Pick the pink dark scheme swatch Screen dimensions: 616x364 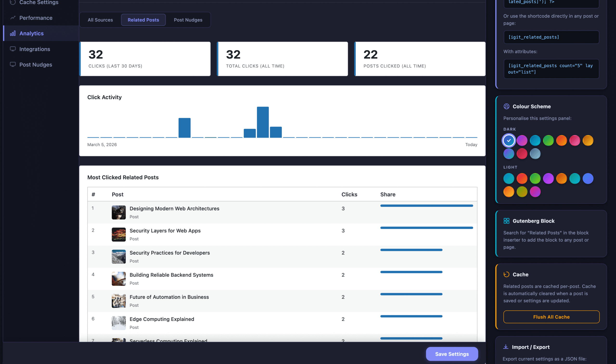click(575, 140)
